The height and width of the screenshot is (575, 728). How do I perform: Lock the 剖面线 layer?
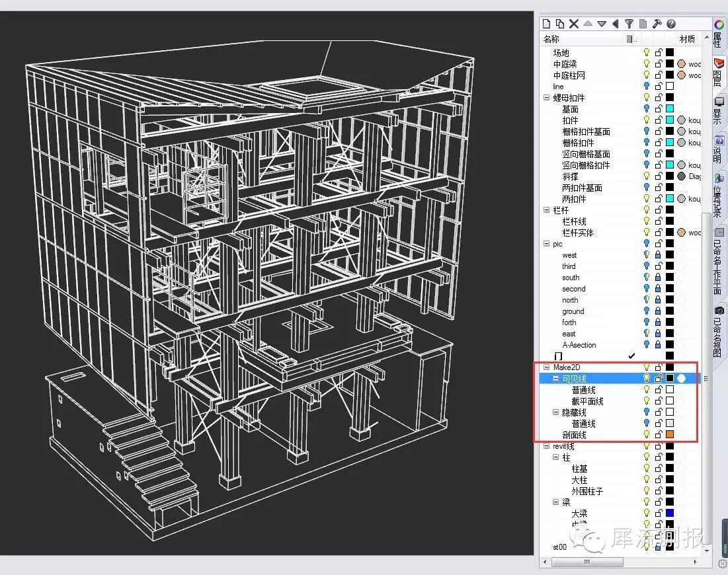pyautogui.click(x=659, y=434)
